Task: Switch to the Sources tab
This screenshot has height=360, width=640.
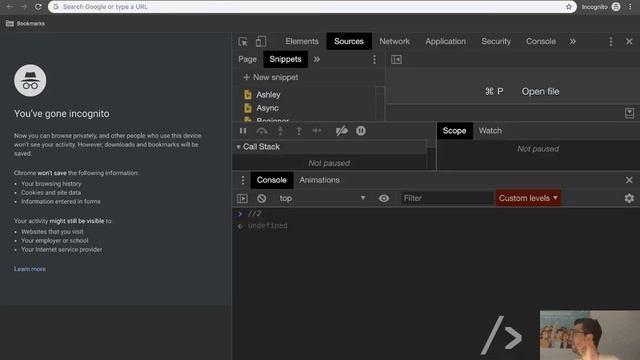Action: click(x=349, y=41)
